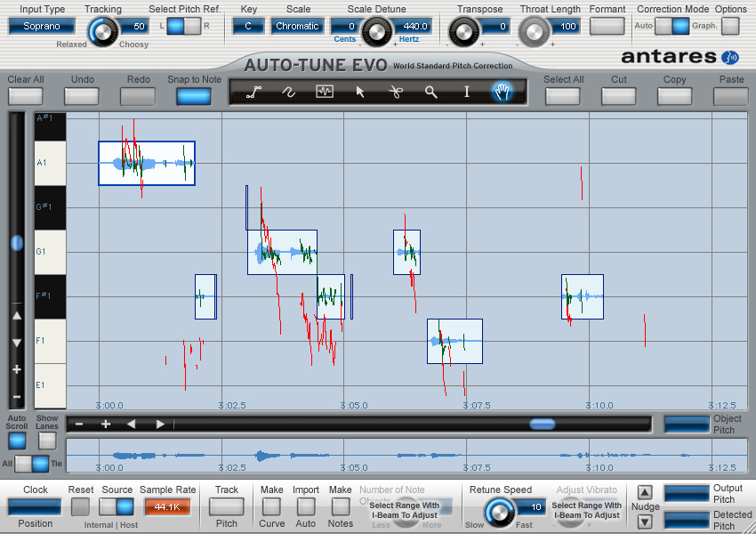The image size is (756, 534).
Task: Toggle Show Lanes button
Action: [47, 441]
